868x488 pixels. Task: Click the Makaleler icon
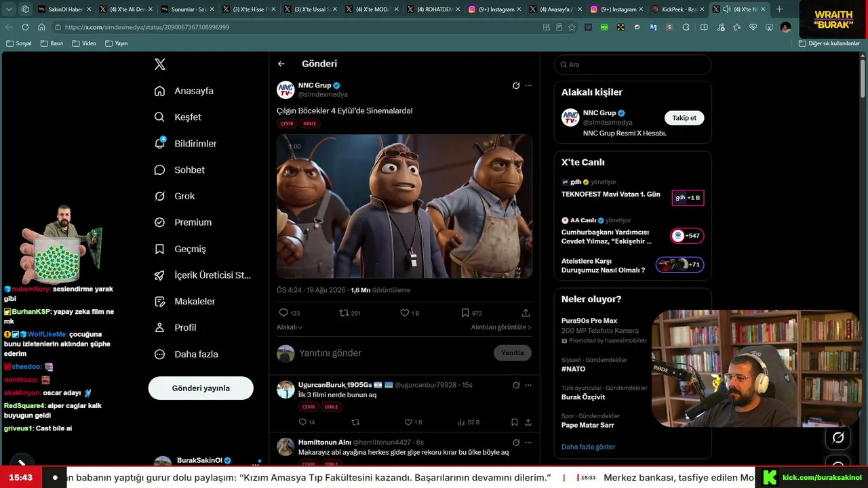[159, 302]
